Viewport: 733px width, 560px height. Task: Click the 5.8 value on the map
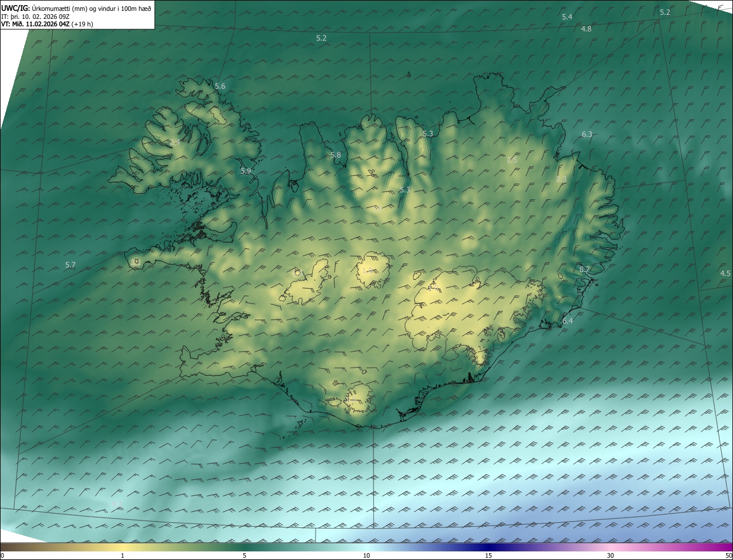click(336, 155)
